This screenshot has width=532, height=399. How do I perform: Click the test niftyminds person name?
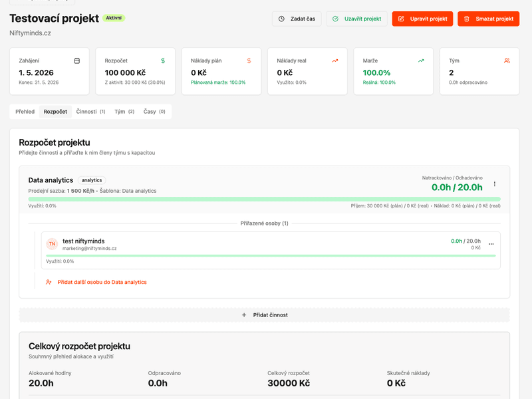(84, 241)
